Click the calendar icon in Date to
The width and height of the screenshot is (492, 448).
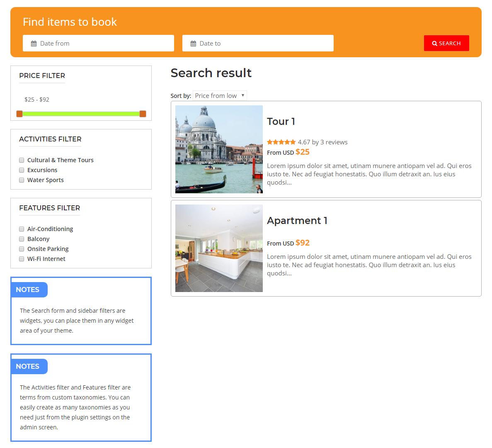click(x=193, y=44)
